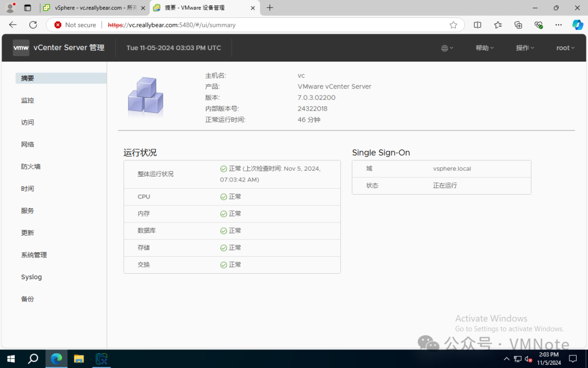Image resolution: width=588 pixels, height=368 pixels.
Task: Click the date time Tue 11-05-2024 text
Action: (174, 48)
